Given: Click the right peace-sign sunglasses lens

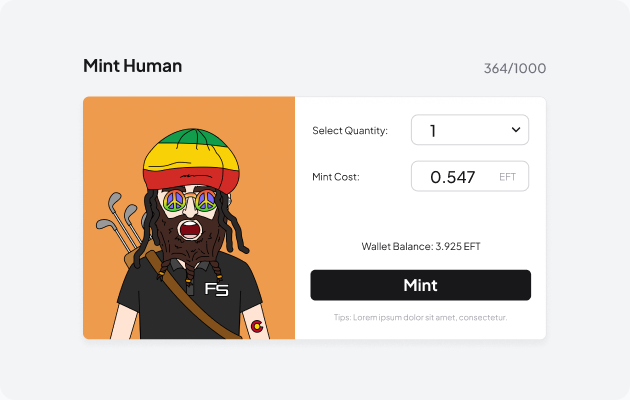Looking at the screenshot, I should point(207,201).
